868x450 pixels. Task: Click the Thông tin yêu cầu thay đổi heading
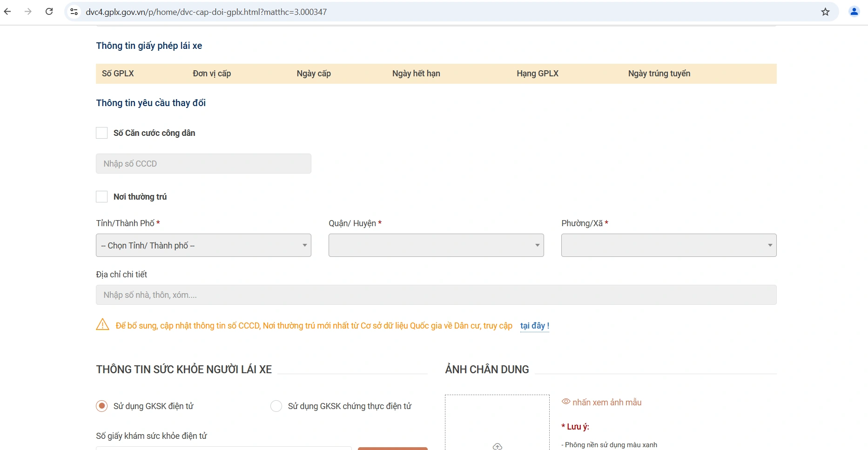click(151, 103)
